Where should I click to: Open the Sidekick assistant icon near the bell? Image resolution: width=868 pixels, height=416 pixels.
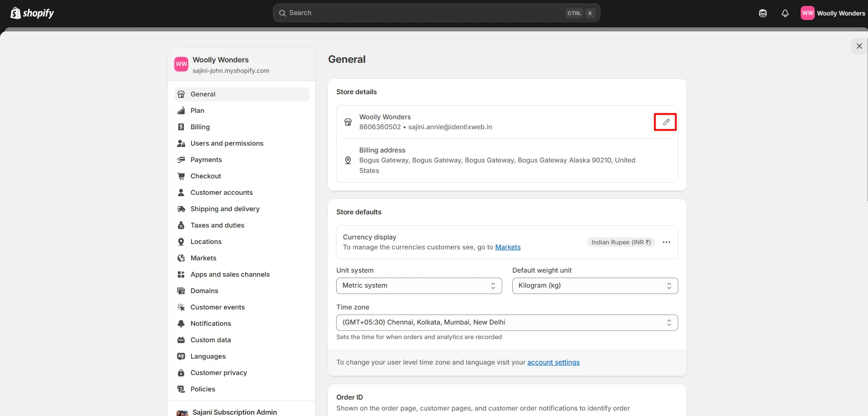coord(763,13)
